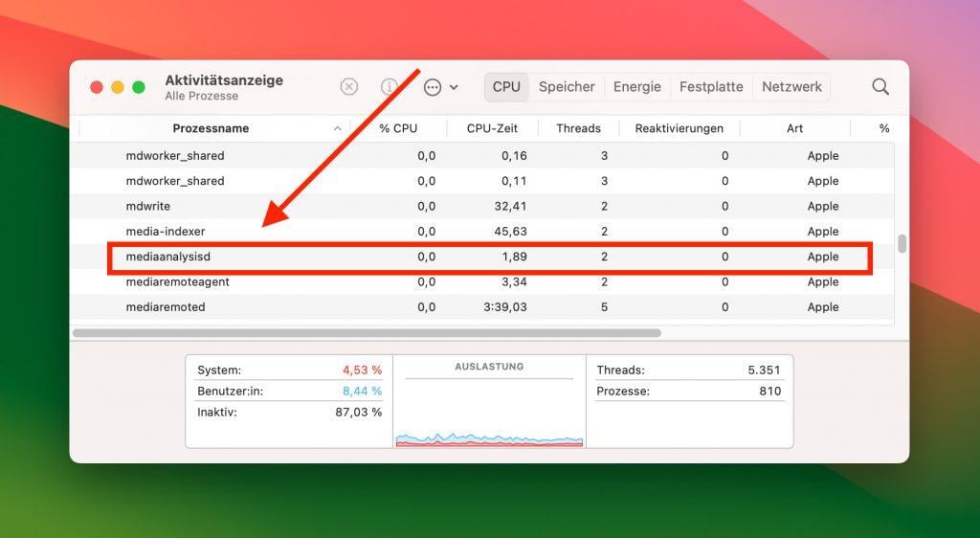Switch to the Speicher tab
The width and height of the screenshot is (980, 538).
click(567, 87)
